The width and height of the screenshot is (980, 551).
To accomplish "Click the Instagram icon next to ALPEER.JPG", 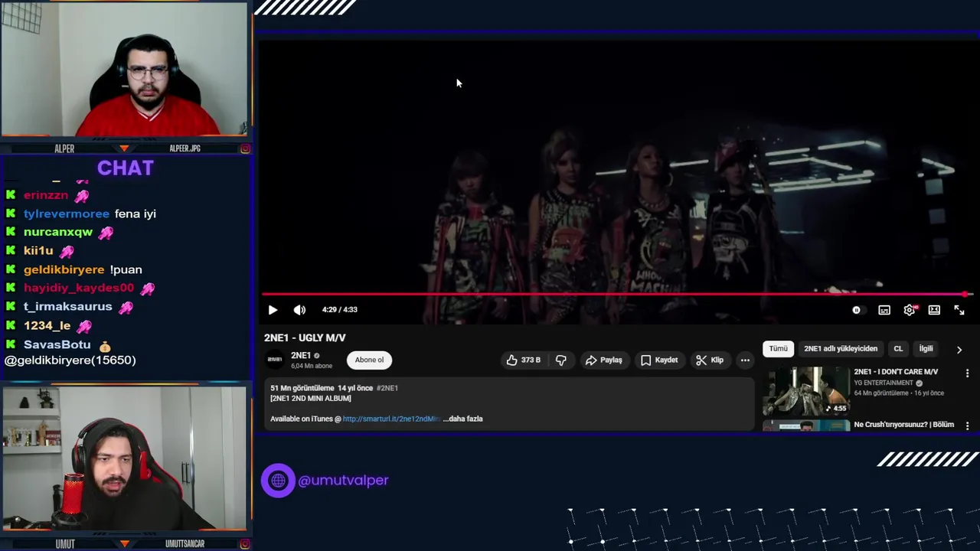I will coord(245,148).
